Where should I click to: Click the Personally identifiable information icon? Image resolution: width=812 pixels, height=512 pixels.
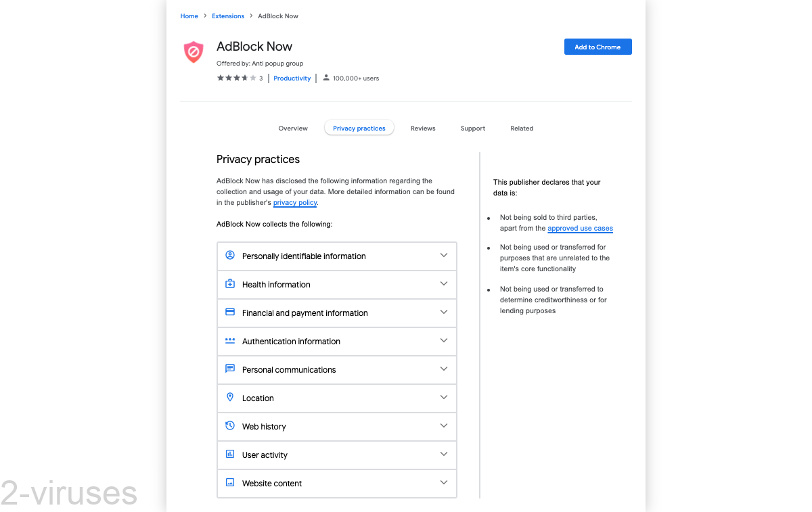(x=230, y=256)
